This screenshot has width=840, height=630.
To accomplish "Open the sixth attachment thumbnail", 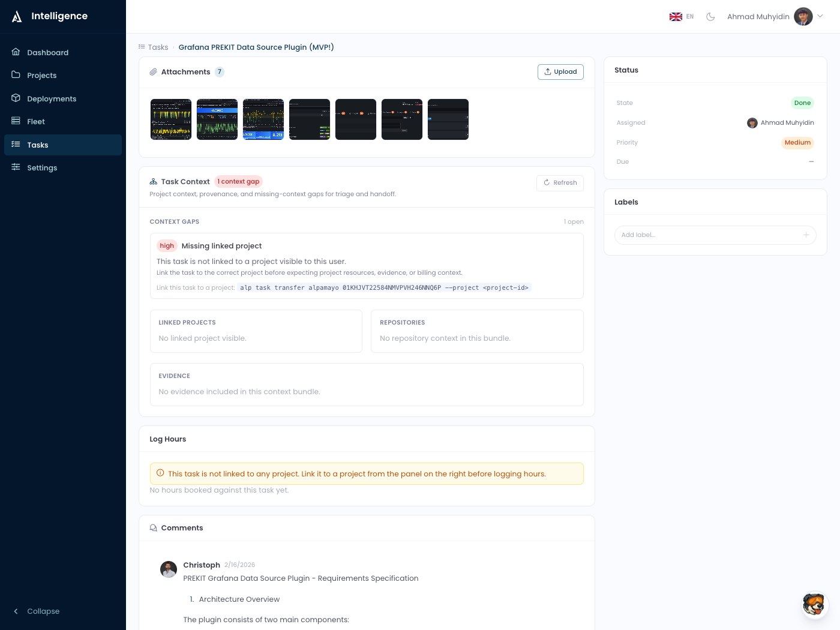I will click(402, 119).
